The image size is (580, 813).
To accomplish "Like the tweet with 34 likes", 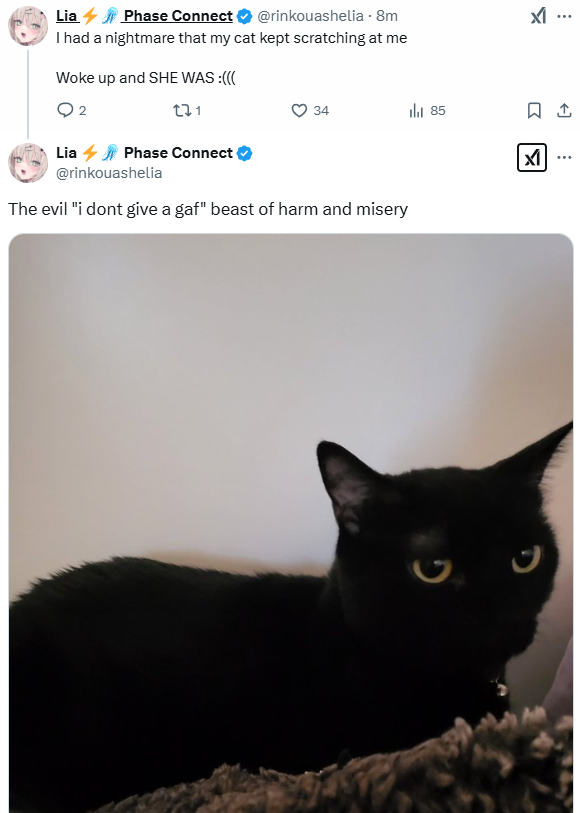I will tap(310, 110).
